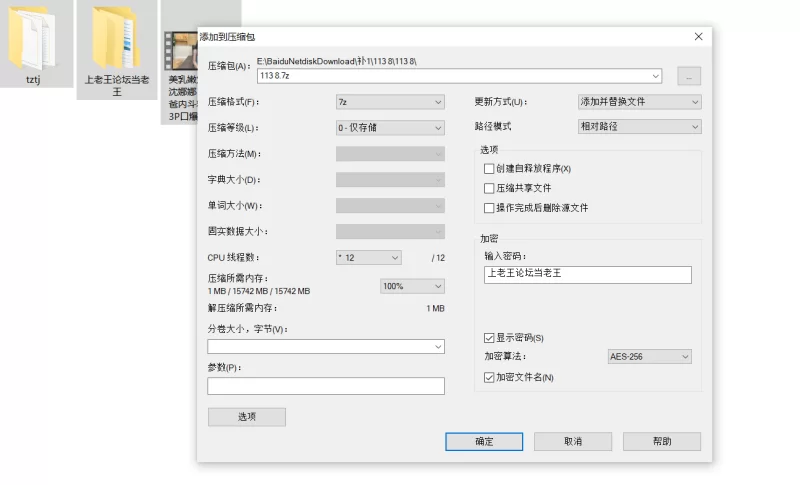Open the 压缩等级 dropdown showing 仅存储
Screen dimensions: 800x485
point(390,127)
